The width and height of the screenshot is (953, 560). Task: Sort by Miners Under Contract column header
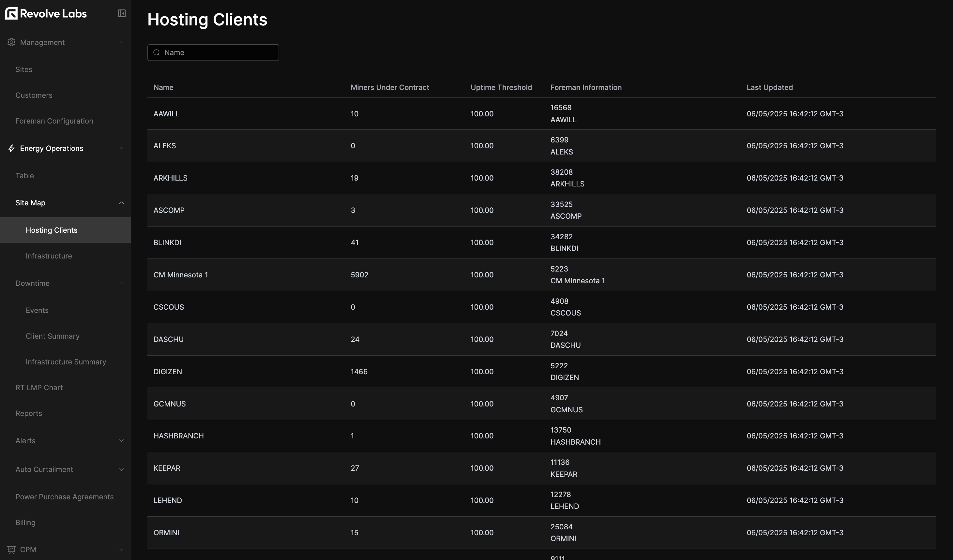click(x=389, y=87)
